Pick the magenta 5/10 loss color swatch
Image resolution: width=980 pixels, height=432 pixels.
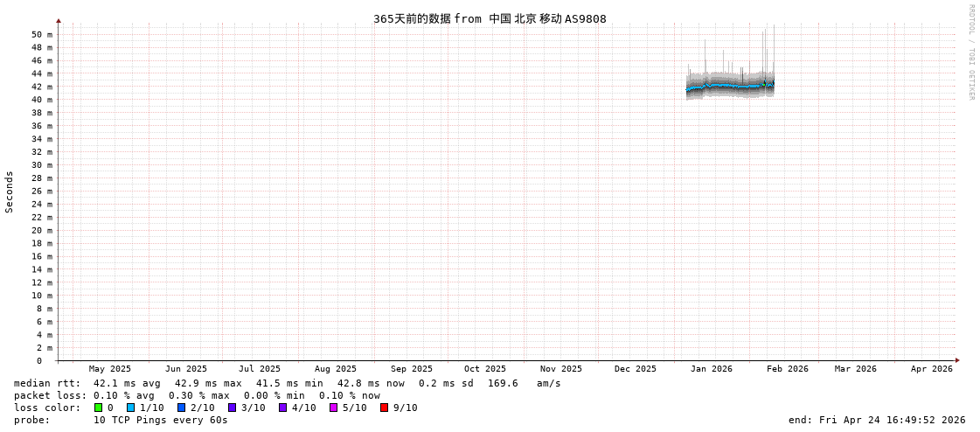point(333,408)
